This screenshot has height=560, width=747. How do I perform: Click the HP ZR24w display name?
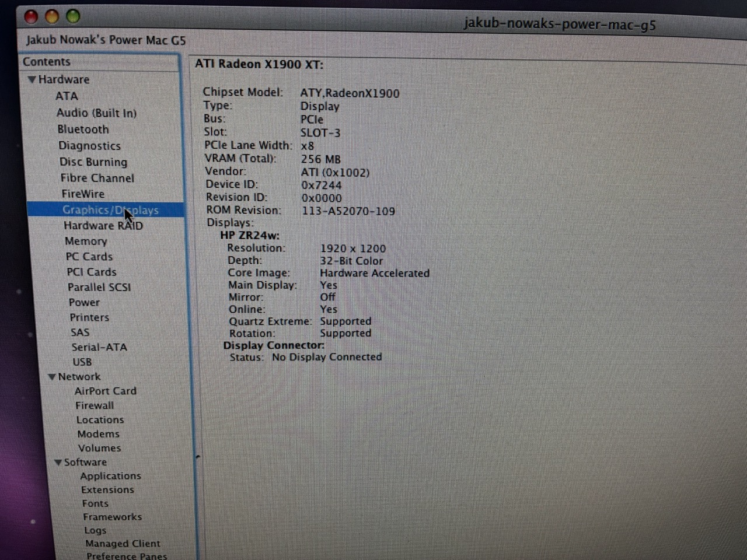250,236
